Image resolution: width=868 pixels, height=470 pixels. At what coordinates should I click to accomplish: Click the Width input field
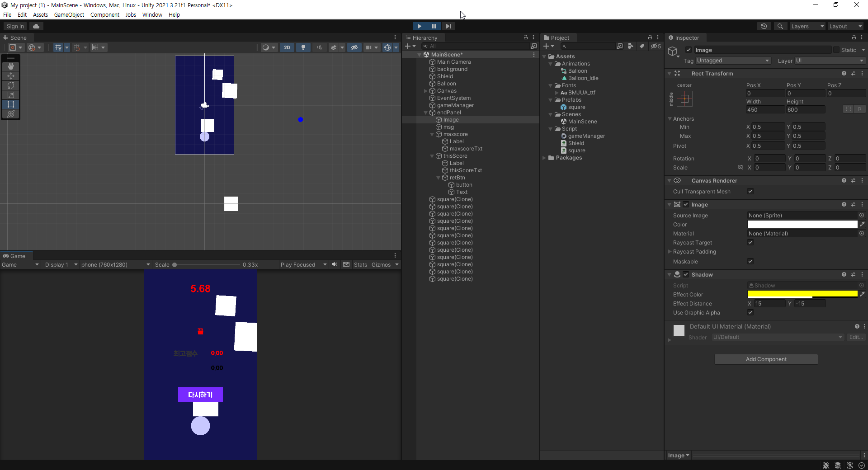pos(765,110)
